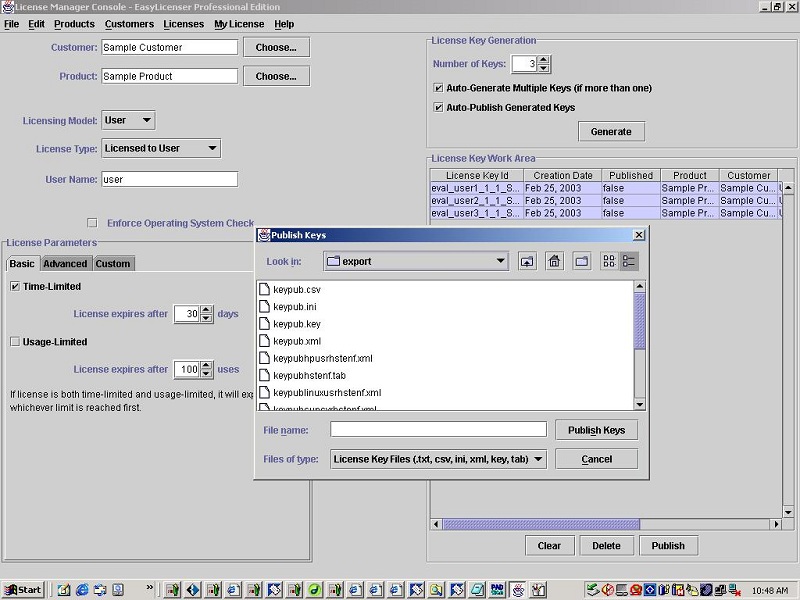Click the Customer text field
The height and width of the screenshot is (600, 800).
(x=169, y=47)
